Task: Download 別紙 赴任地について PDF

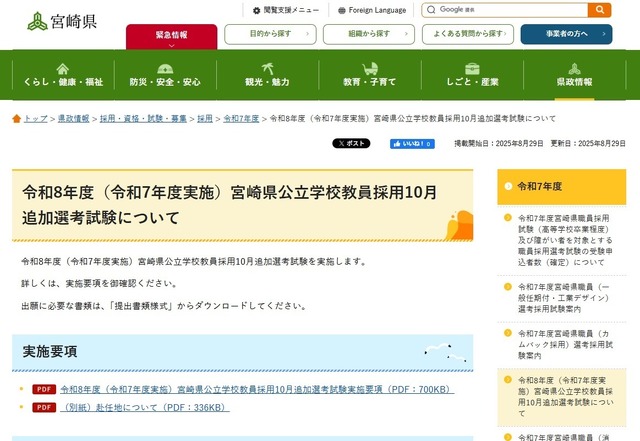Action: click(x=145, y=408)
